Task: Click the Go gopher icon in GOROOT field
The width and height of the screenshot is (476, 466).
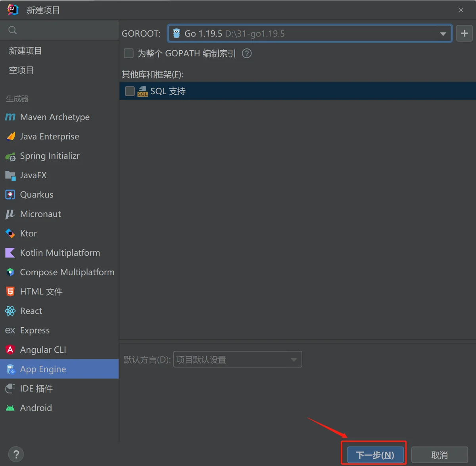Action: [177, 33]
